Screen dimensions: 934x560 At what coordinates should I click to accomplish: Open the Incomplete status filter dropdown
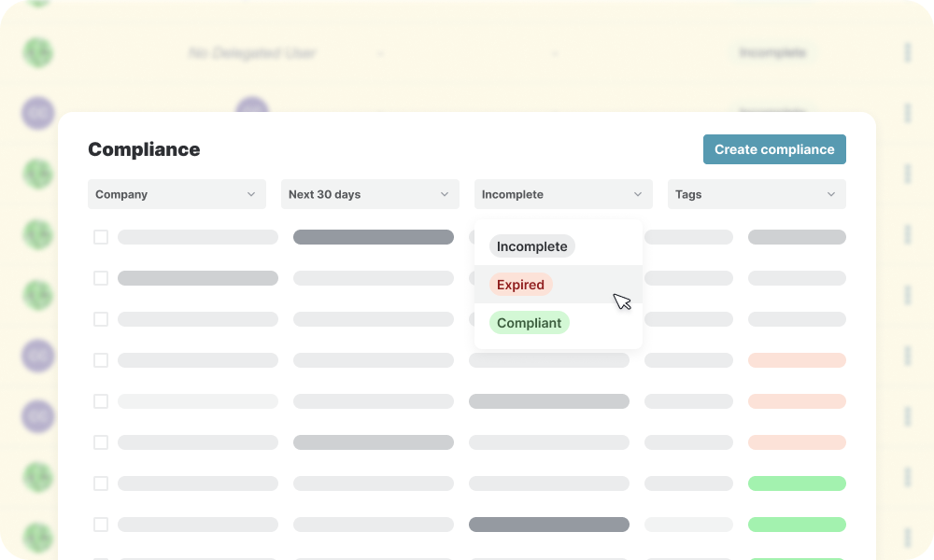[x=563, y=194]
